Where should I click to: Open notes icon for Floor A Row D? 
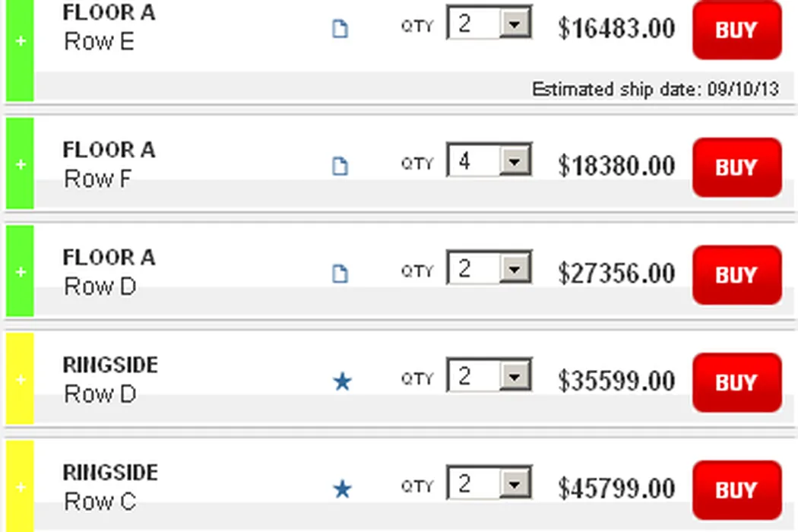(340, 274)
